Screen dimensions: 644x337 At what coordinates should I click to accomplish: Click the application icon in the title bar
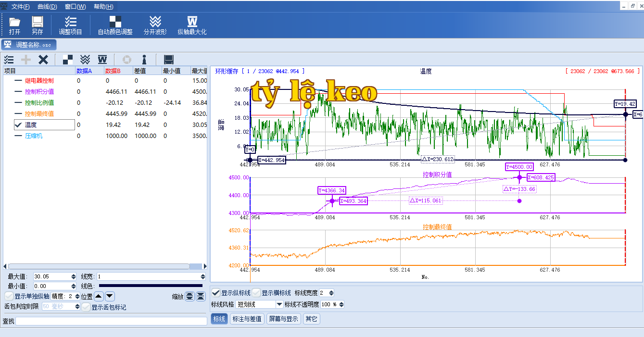click(x=4, y=6)
